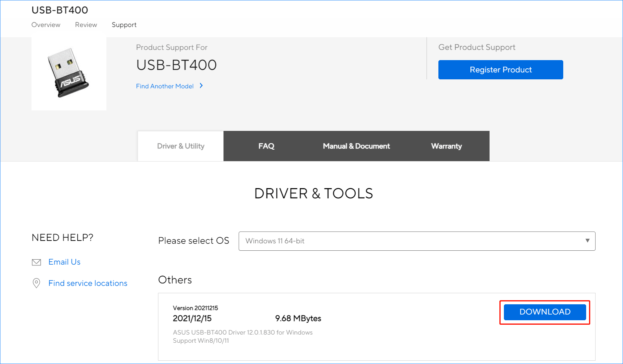Switch to the Review section
623x364 pixels.
tap(86, 25)
